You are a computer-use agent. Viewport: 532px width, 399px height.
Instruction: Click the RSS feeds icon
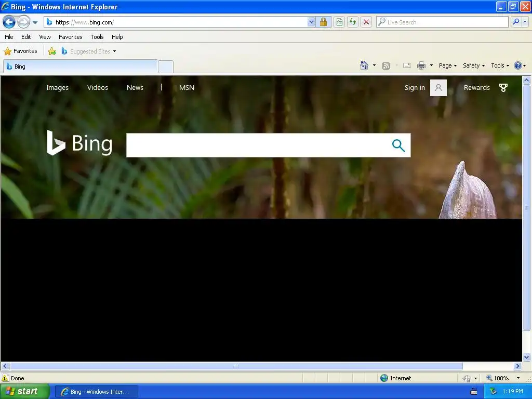coord(386,66)
